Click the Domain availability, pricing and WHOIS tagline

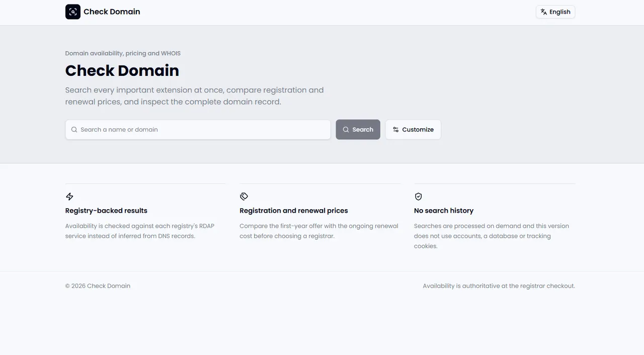[x=123, y=53]
